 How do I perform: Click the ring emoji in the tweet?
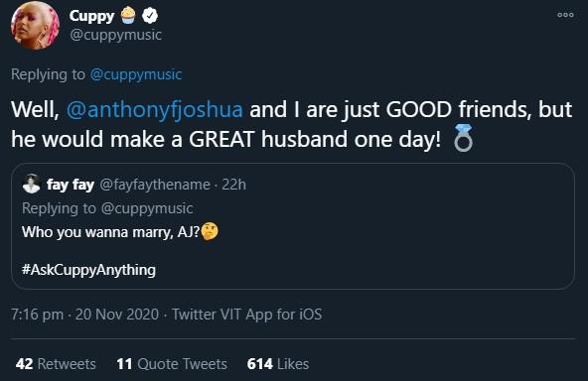464,138
